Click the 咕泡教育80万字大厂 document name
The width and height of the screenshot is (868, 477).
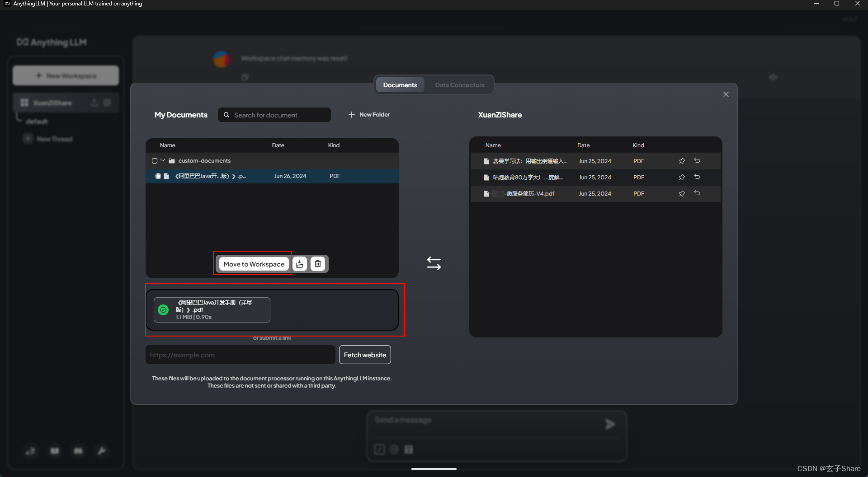click(x=528, y=178)
